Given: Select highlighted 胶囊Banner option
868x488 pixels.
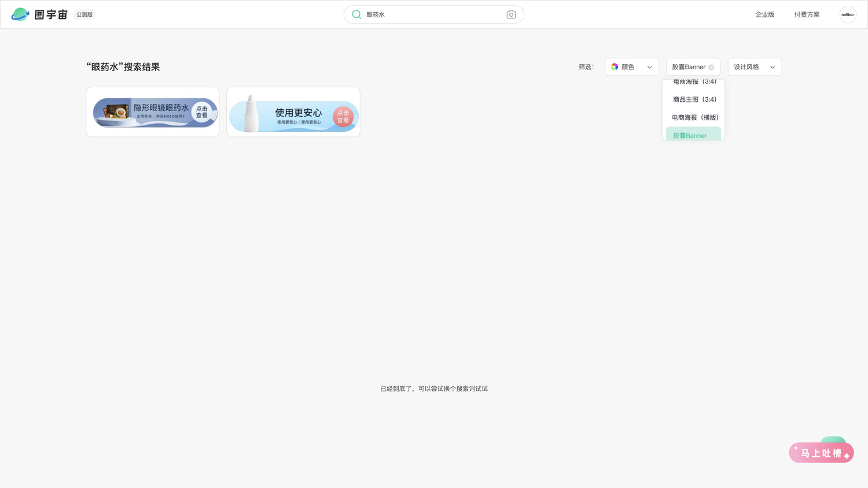Looking at the screenshot, I should coord(693,134).
